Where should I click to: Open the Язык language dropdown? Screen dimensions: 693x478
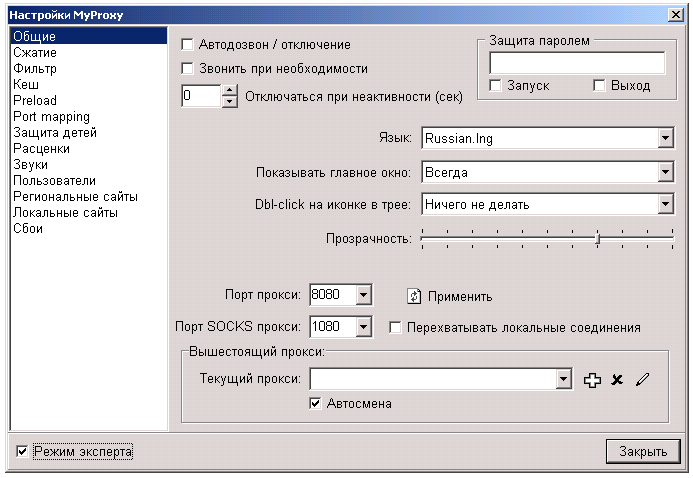click(x=665, y=138)
